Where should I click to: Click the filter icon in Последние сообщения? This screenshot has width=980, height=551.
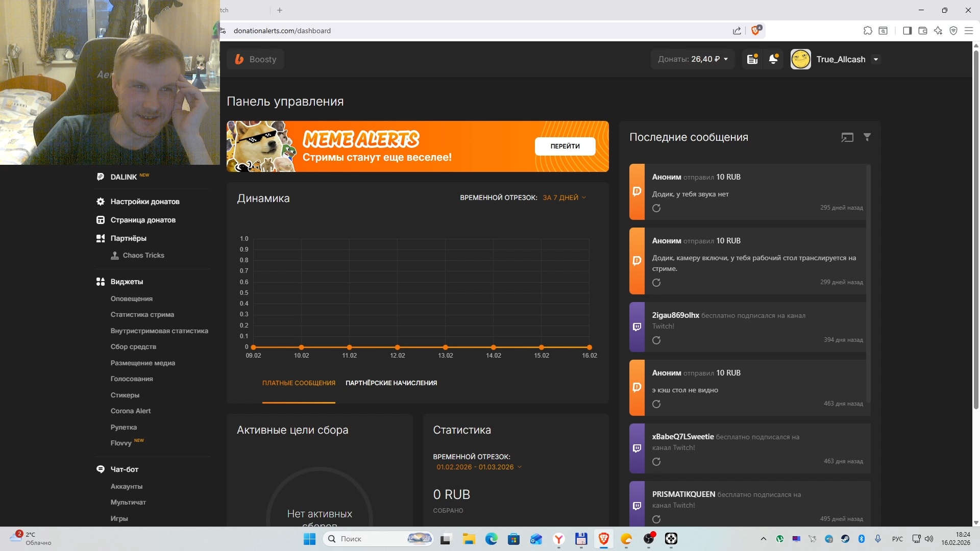click(x=867, y=137)
